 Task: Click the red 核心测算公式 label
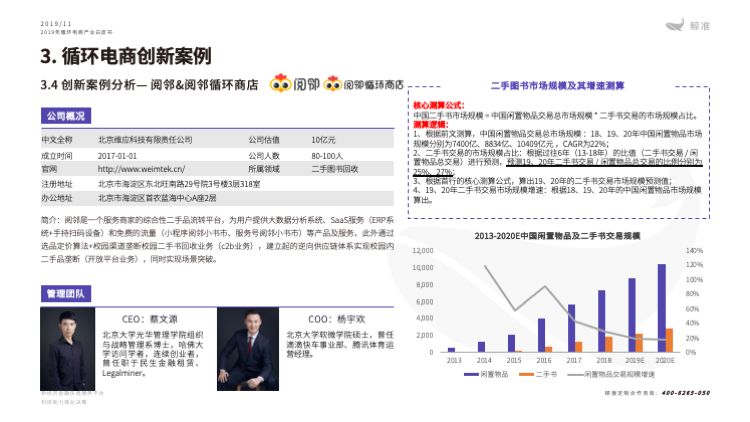click(x=439, y=105)
